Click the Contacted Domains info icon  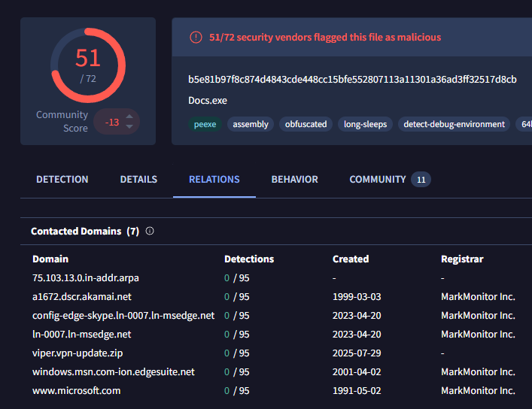[x=150, y=231]
